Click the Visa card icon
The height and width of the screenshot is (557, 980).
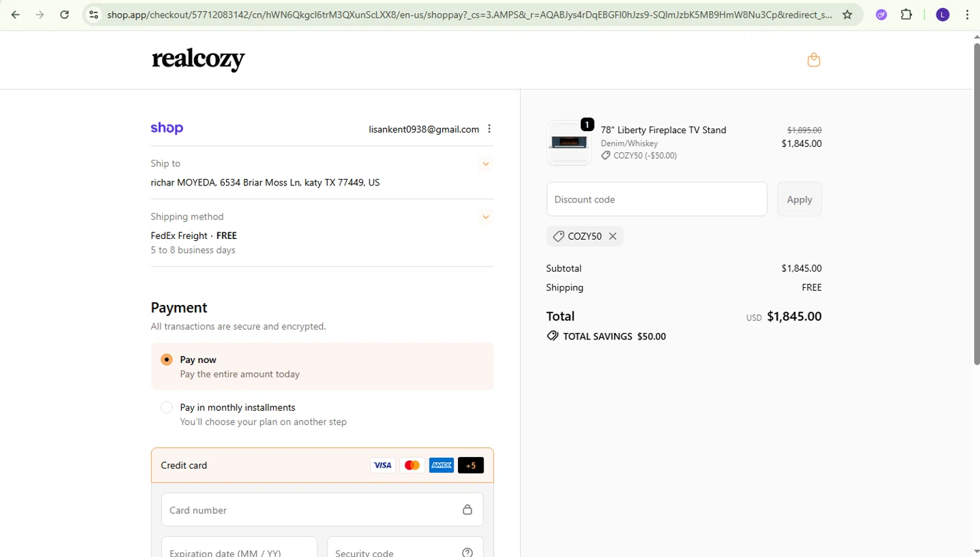tap(382, 465)
